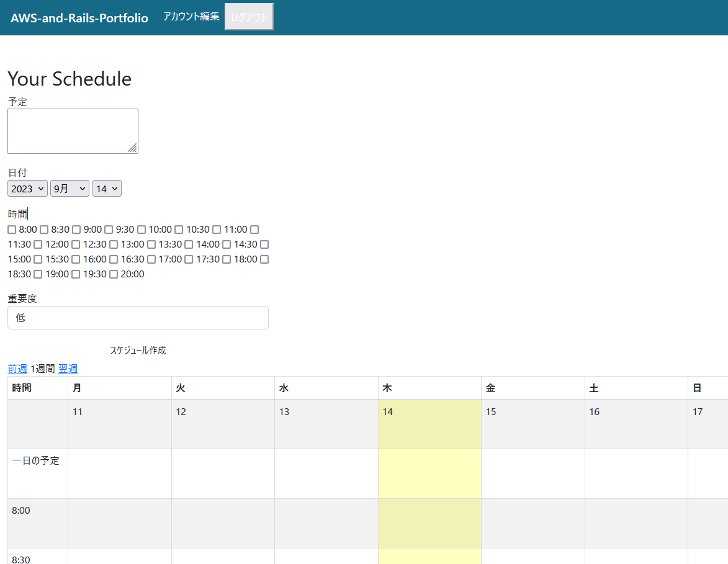
Task: Click the ログアウト button
Action: pos(248,17)
